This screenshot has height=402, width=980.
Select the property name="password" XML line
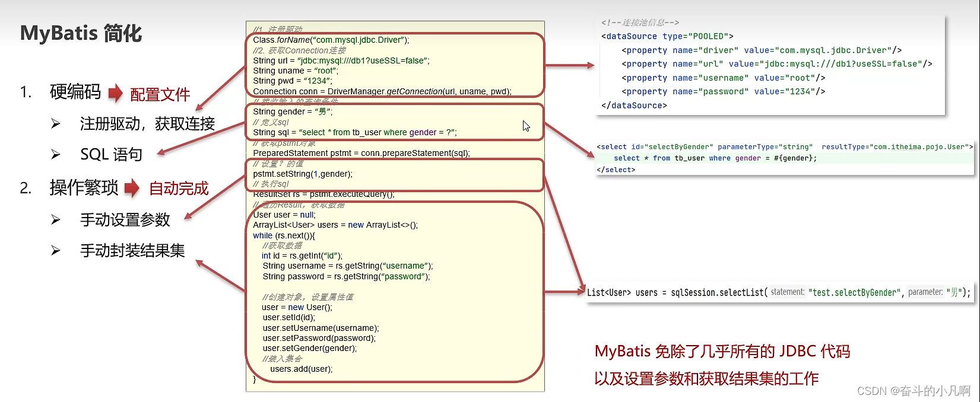(x=723, y=91)
